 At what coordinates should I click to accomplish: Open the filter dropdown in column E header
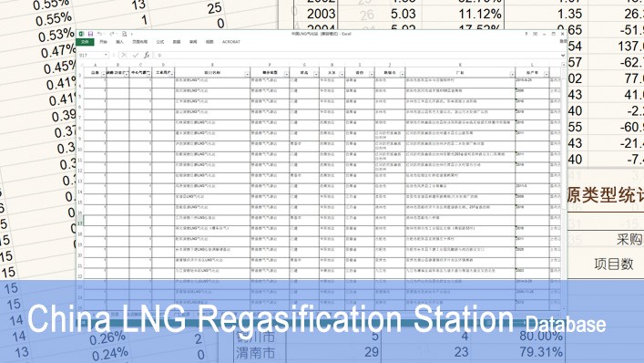tap(247, 75)
